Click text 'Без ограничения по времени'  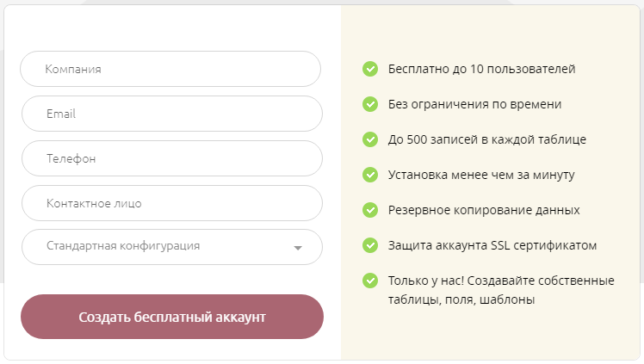[474, 104]
